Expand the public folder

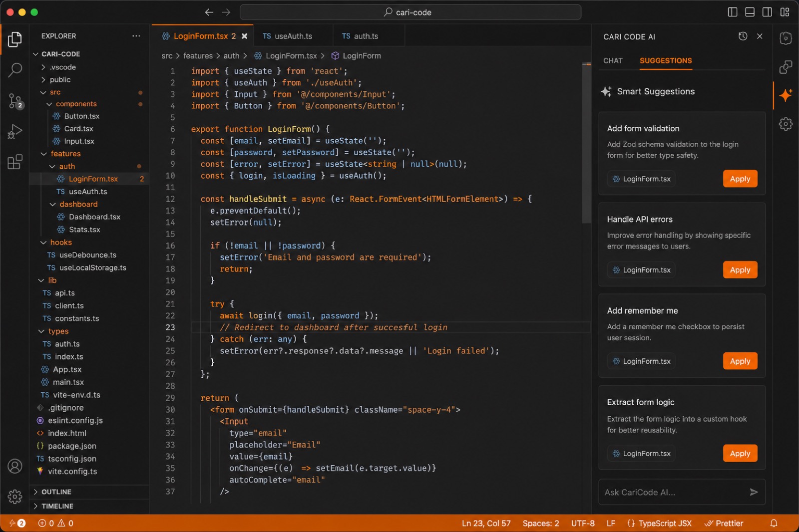point(89,79)
